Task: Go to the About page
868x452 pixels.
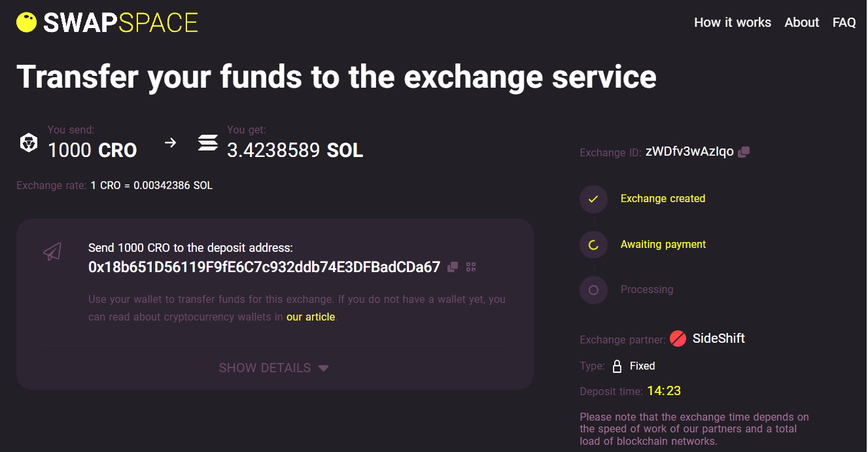Action: coord(801,22)
